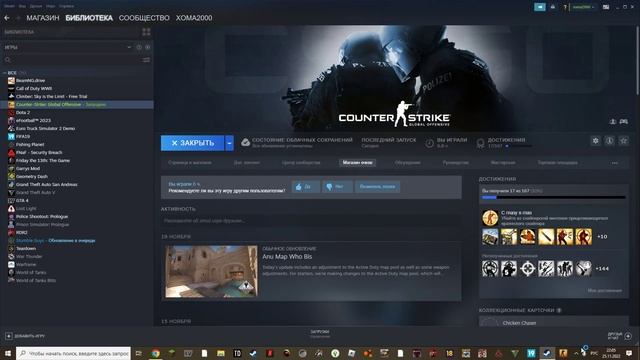Open the БИБЛИОТЕКА tab
The height and width of the screenshot is (360, 640).
click(x=89, y=18)
